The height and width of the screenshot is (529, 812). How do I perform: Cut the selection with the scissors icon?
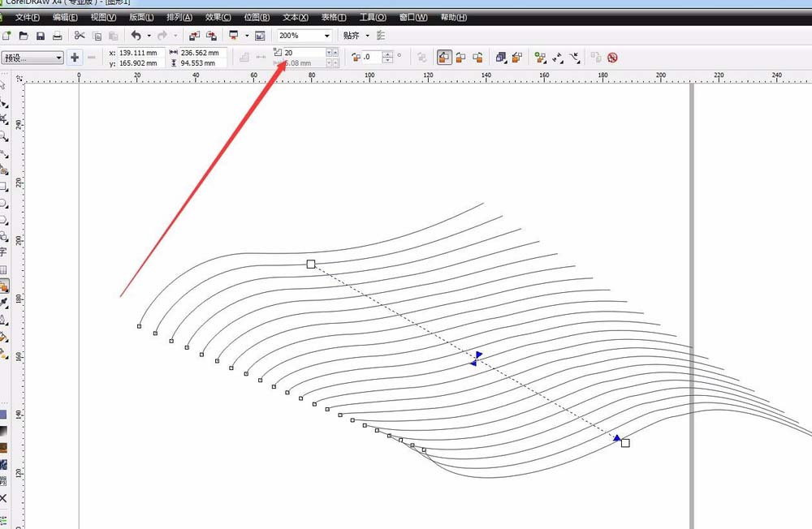click(80, 35)
